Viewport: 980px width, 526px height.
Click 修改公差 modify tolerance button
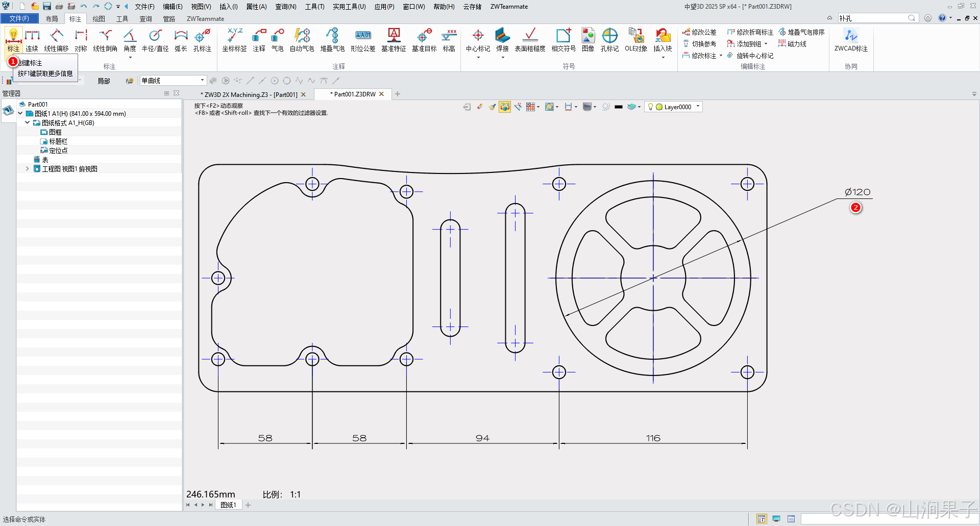click(x=699, y=32)
